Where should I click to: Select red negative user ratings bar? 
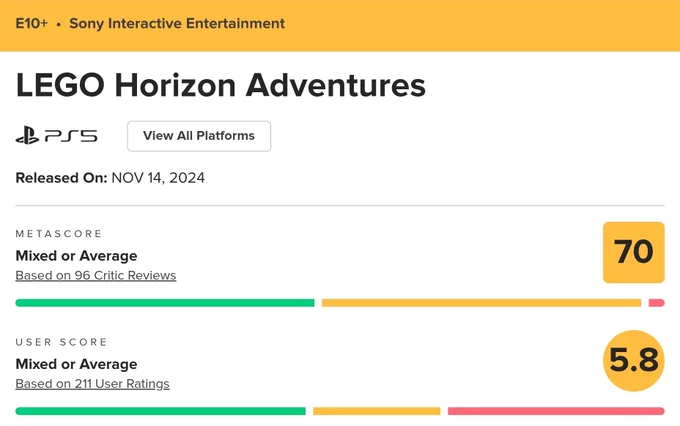click(556, 411)
